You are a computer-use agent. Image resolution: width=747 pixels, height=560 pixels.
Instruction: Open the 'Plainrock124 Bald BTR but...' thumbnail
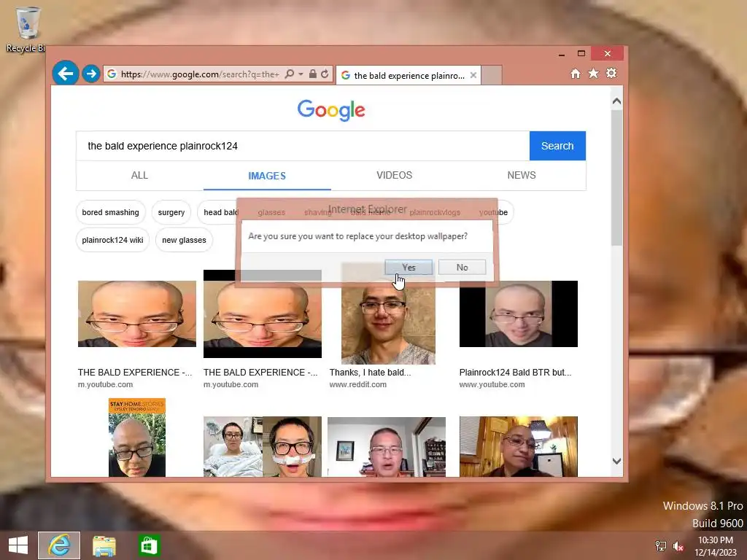pos(519,314)
